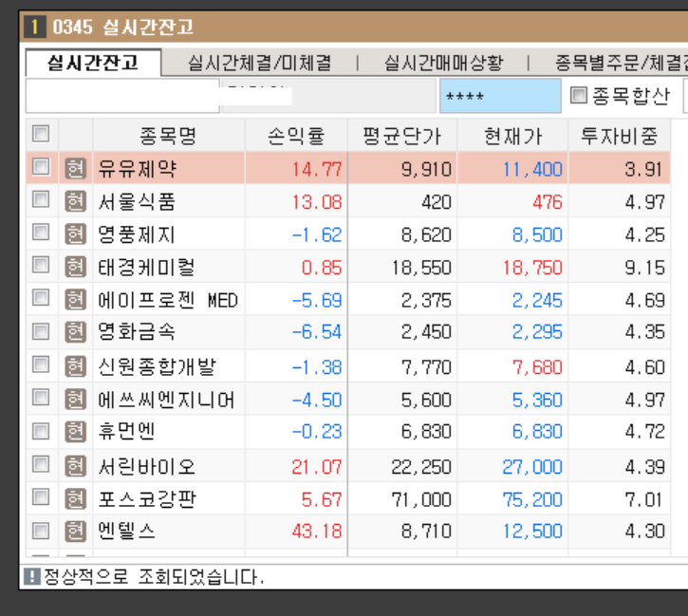688x616 pixels.
Task: Click the 현 icon beside 포스코강판
Action: (76, 499)
